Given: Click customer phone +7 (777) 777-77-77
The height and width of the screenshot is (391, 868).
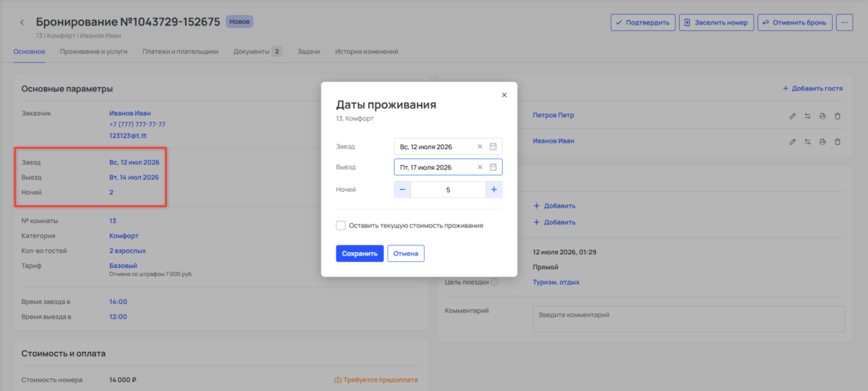Looking at the screenshot, I should [137, 125].
